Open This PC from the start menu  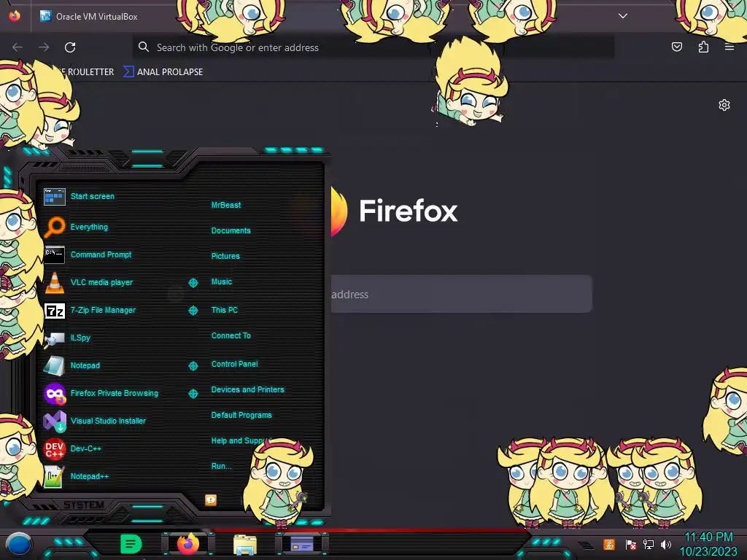click(x=225, y=310)
